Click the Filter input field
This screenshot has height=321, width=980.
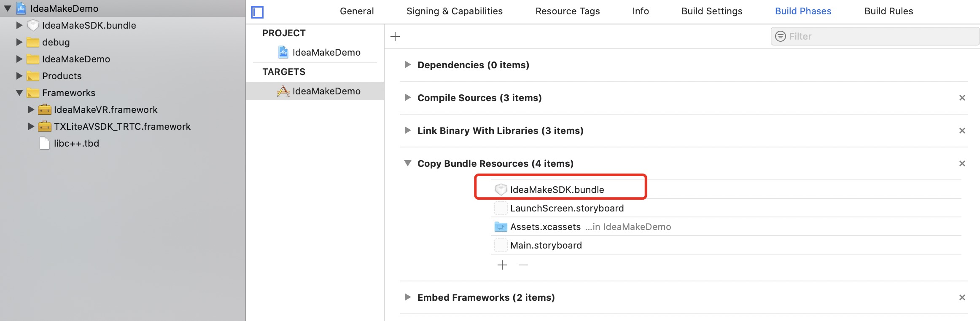tap(877, 36)
